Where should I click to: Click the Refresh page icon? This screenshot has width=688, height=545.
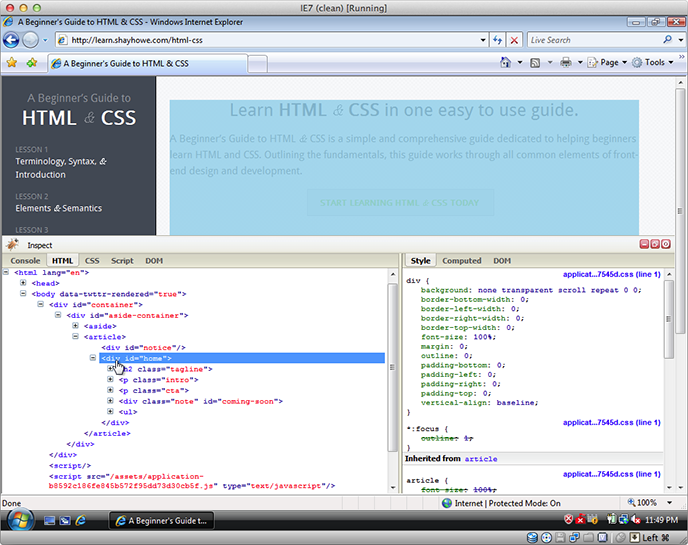coord(498,40)
